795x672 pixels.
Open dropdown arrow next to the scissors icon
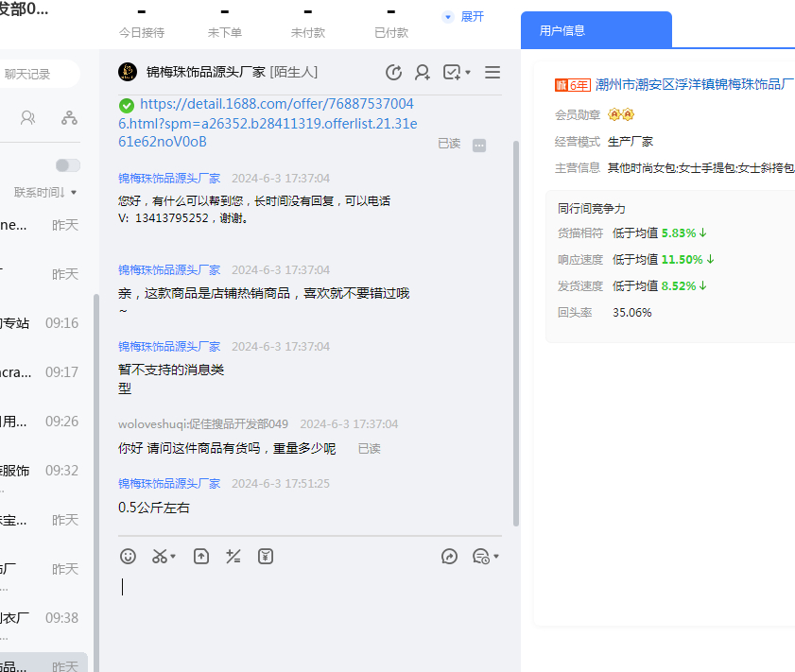pos(174,557)
